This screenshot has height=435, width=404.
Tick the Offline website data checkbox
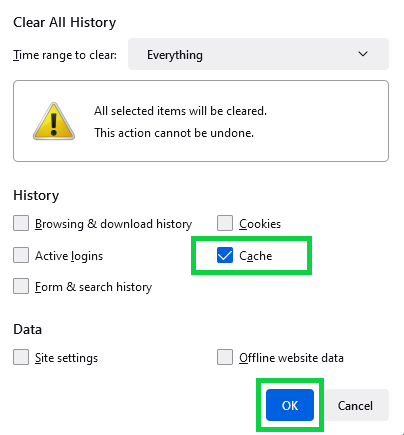225,357
